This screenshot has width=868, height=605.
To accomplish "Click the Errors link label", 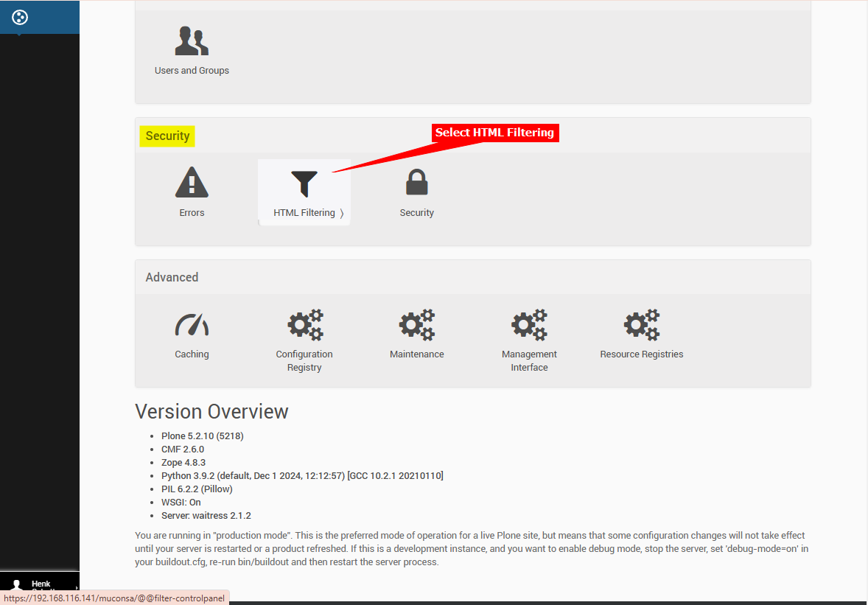I will [192, 212].
